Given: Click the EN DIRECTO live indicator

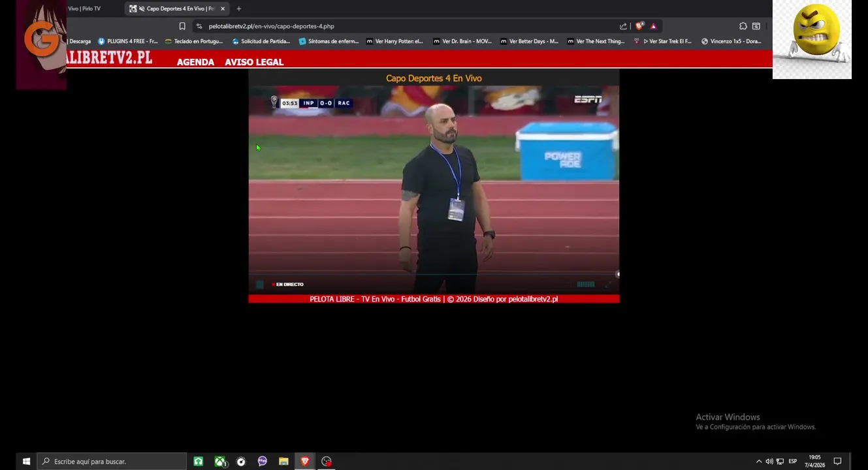Looking at the screenshot, I should [288, 284].
